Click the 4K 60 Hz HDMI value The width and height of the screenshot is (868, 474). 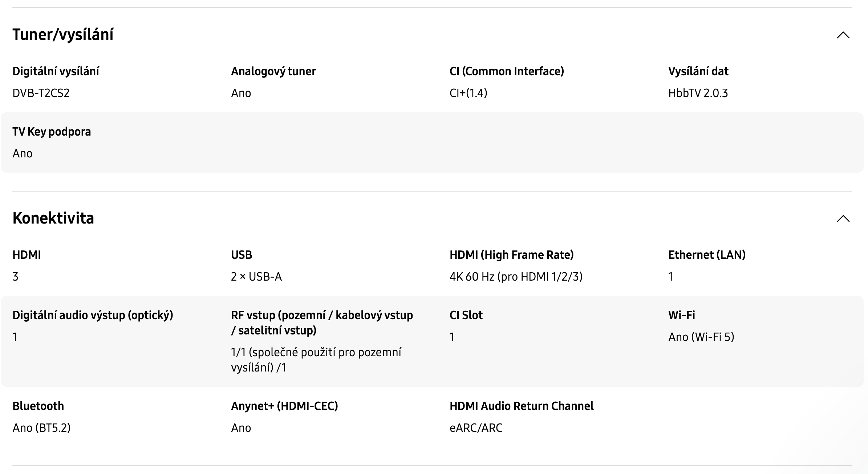(516, 277)
